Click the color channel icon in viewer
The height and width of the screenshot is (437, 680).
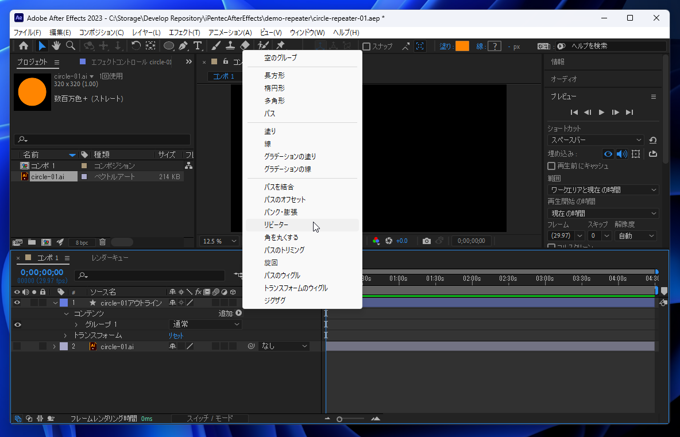[x=376, y=241]
